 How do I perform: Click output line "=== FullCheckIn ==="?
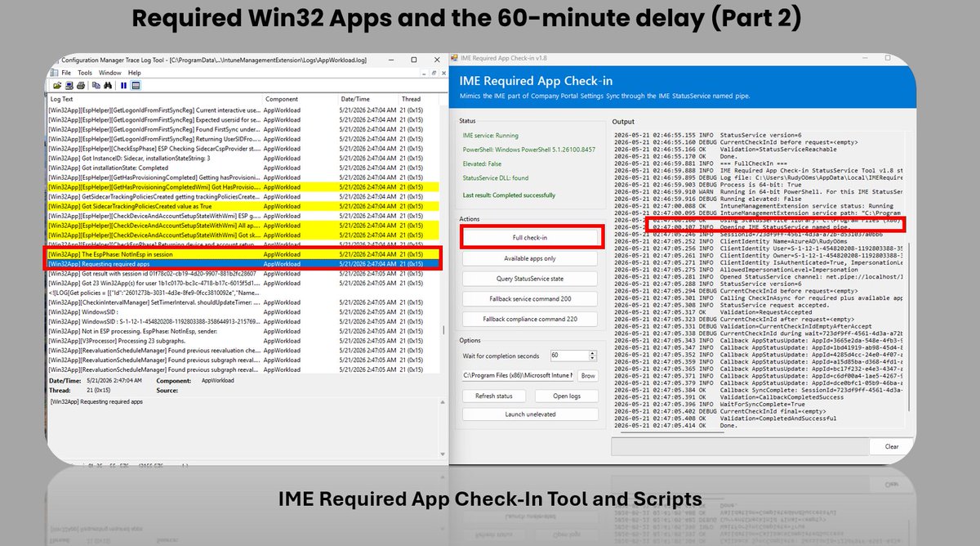point(752,162)
